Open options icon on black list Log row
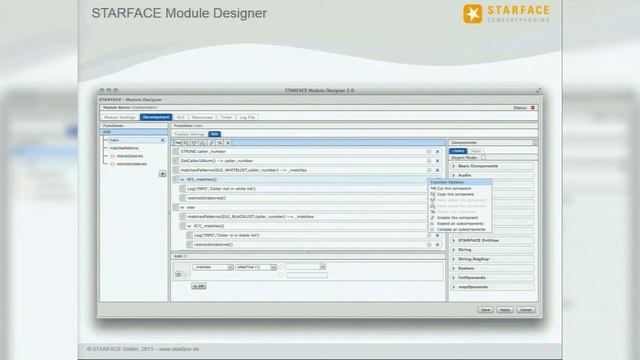640x360 pixels. 429,236
